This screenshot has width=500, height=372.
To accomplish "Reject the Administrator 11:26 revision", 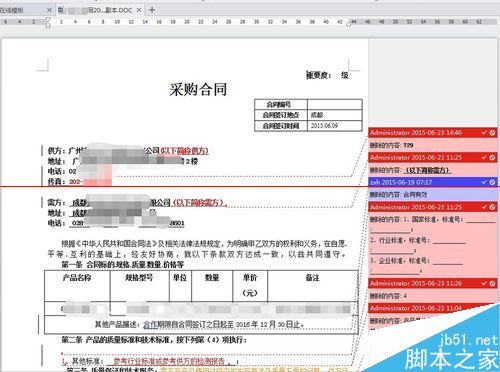I will [492, 283].
